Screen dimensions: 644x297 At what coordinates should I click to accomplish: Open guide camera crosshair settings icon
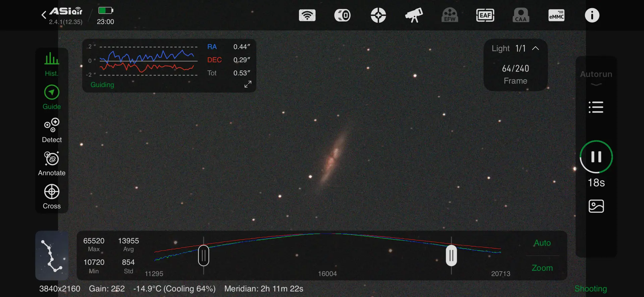coord(378,15)
